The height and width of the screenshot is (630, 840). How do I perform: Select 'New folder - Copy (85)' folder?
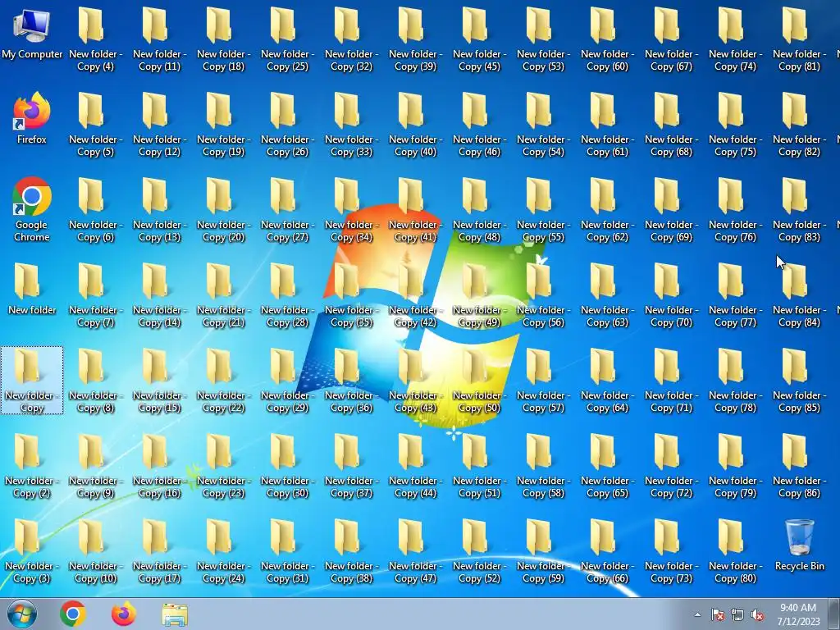[799, 381]
